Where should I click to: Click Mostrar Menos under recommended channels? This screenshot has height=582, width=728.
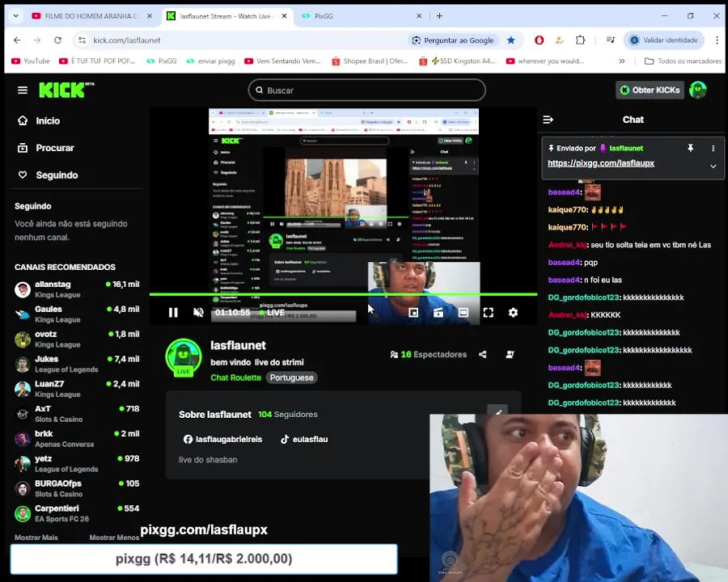[x=114, y=538]
